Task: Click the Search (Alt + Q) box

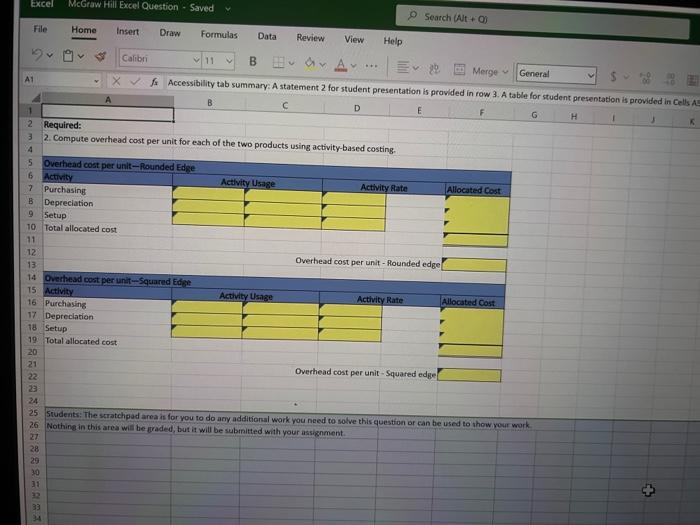Action: [x=542, y=21]
